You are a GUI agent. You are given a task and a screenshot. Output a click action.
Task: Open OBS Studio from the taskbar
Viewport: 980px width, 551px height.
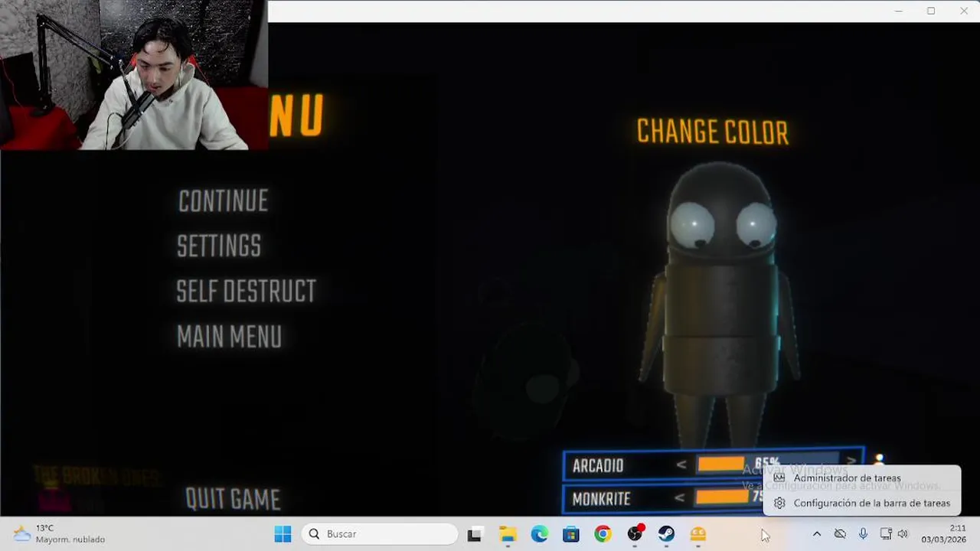(x=635, y=534)
